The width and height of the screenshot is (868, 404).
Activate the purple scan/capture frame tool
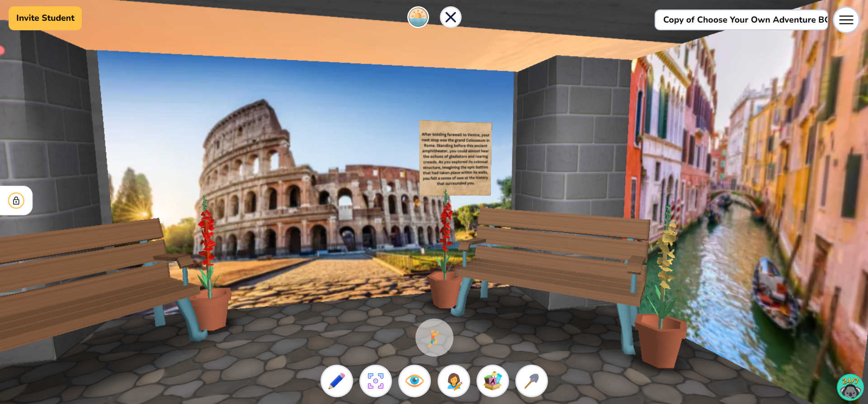pos(376,381)
